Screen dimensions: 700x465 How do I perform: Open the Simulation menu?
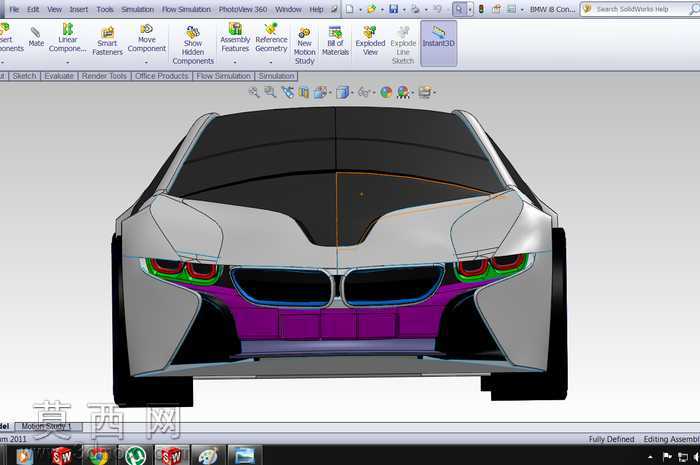tap(138, 9)
